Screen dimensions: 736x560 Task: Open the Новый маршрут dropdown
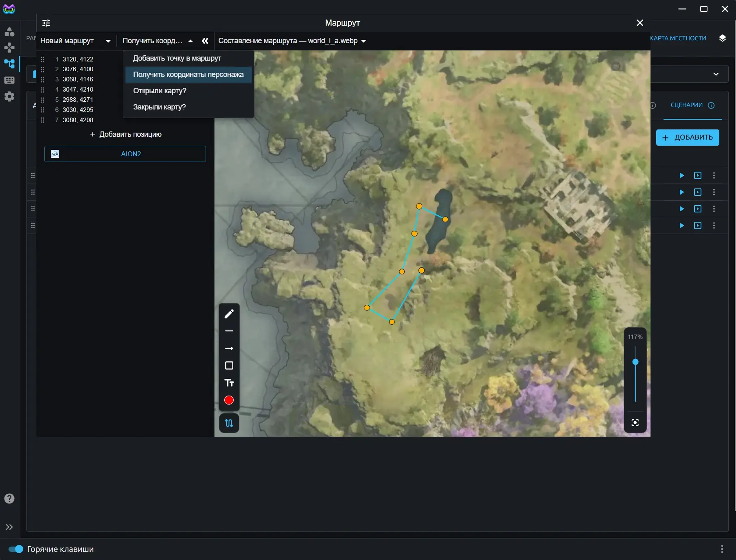tap(75, 41)
